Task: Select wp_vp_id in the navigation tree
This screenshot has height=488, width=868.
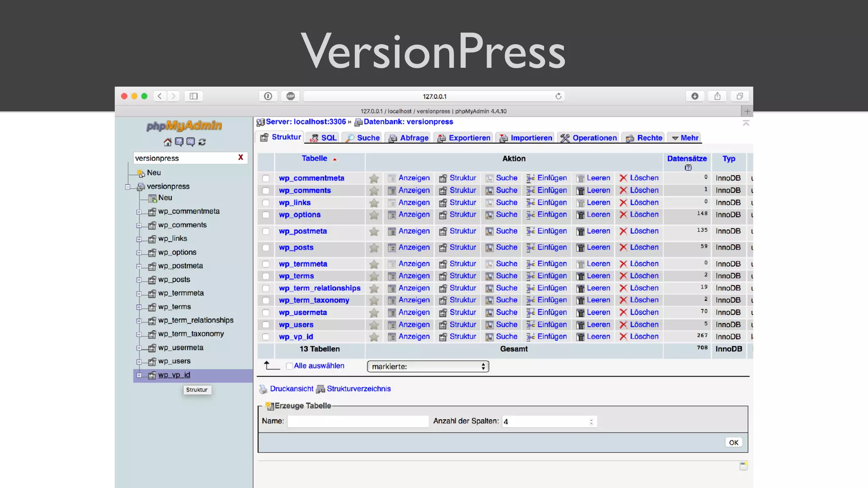Action: point(174,375)
